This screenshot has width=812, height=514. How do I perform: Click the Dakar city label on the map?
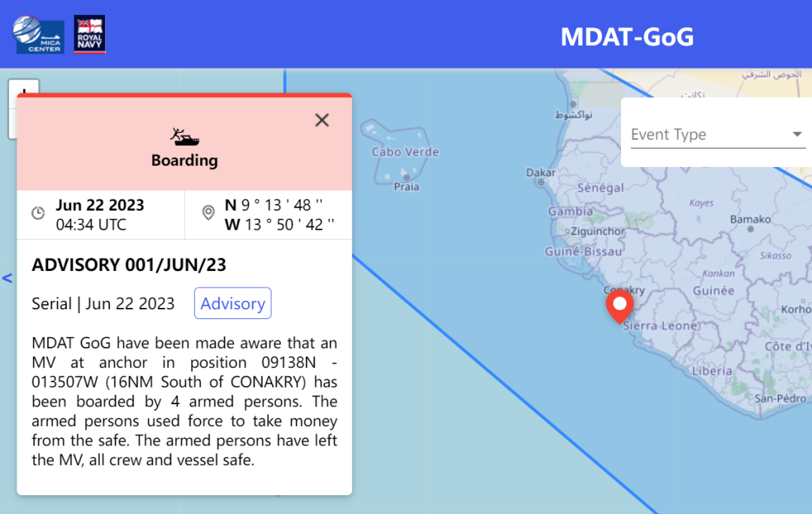(541, 172)
